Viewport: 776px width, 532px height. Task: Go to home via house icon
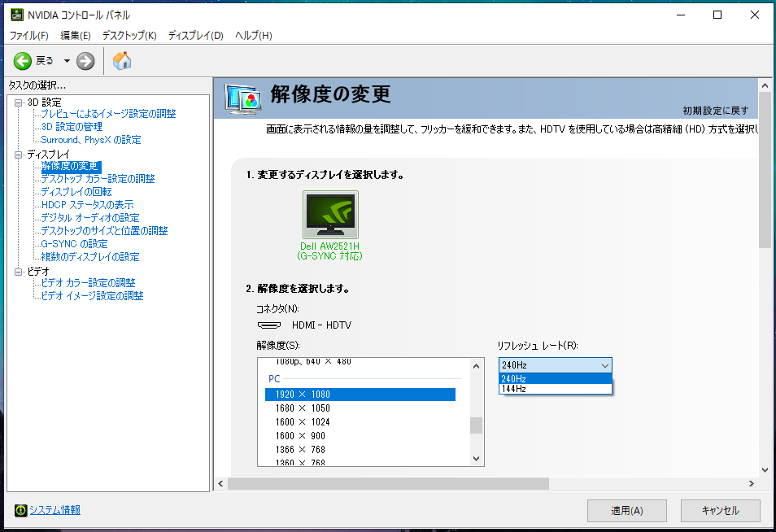(122, 61)
